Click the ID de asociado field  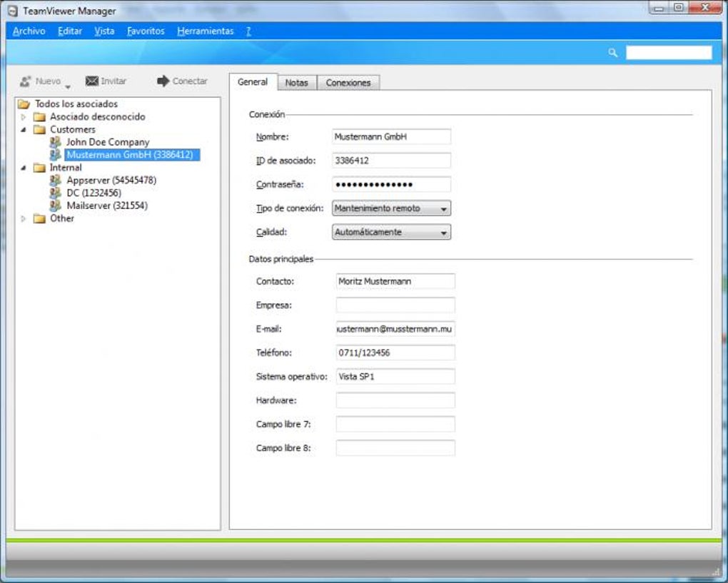(x=391, y=161)
